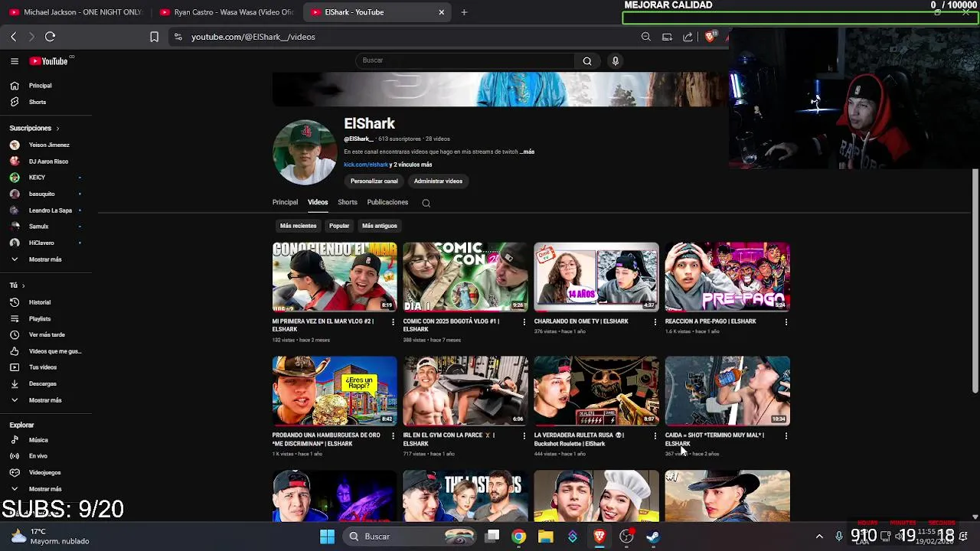The height and width of the screenshot is (551, 980).
Task: Click the install app icon in address bar
Action: coord(667,37)
